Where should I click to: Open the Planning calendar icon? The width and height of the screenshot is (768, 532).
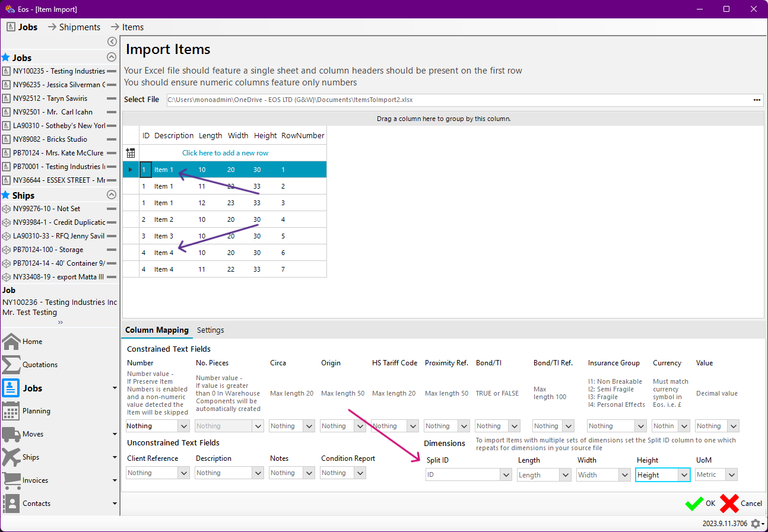11,411
